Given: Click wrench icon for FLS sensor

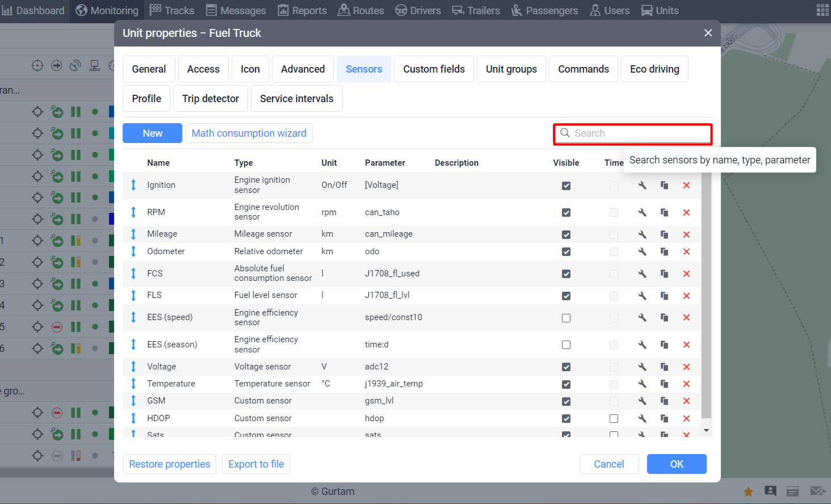Looking at the screenshot, I should coord(642,296).
